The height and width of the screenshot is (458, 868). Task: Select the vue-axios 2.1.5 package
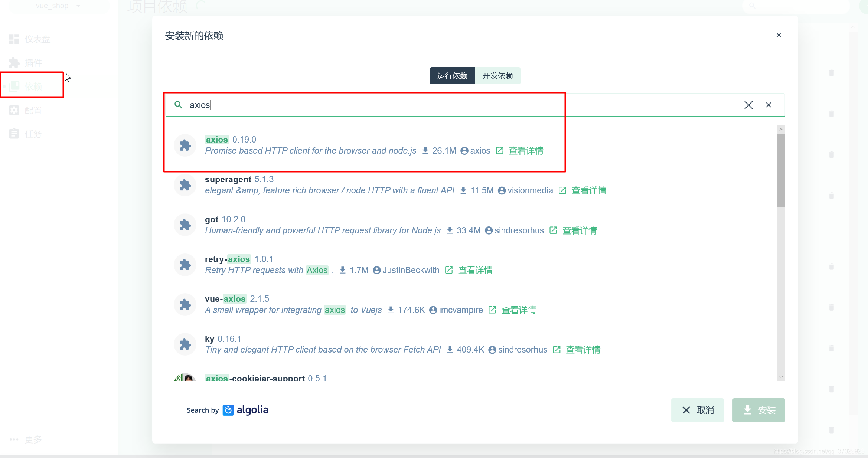point(471,304)
